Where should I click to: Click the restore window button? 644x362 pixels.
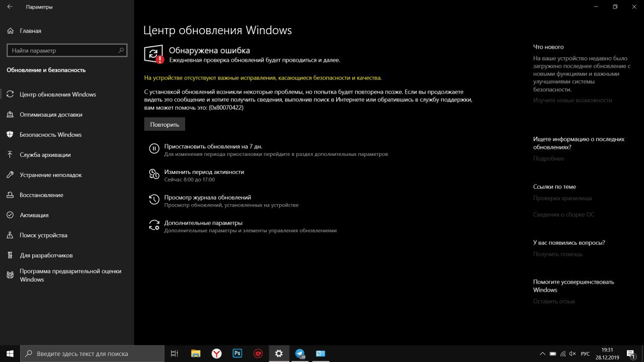pyautogui.click(x=615, y=7)
